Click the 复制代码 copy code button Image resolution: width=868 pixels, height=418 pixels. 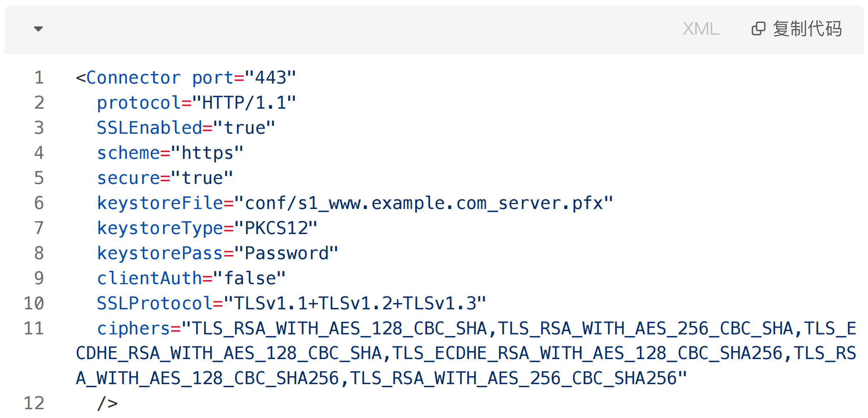(x=797, y=29)
